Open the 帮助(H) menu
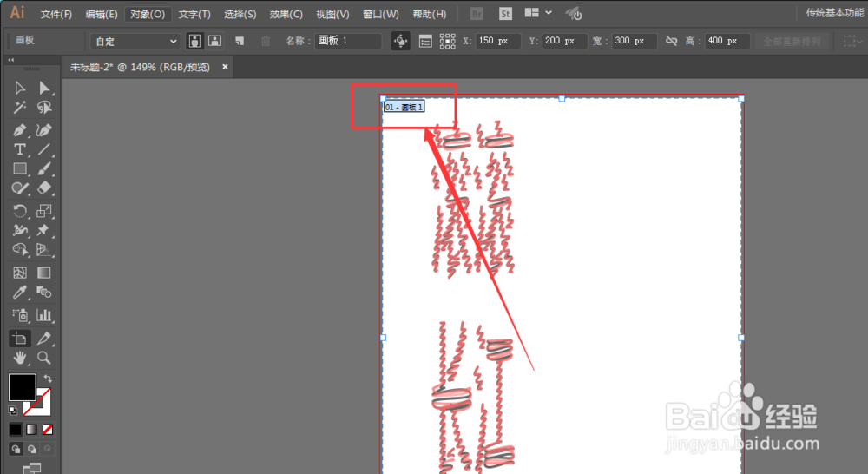 point(429,14)
